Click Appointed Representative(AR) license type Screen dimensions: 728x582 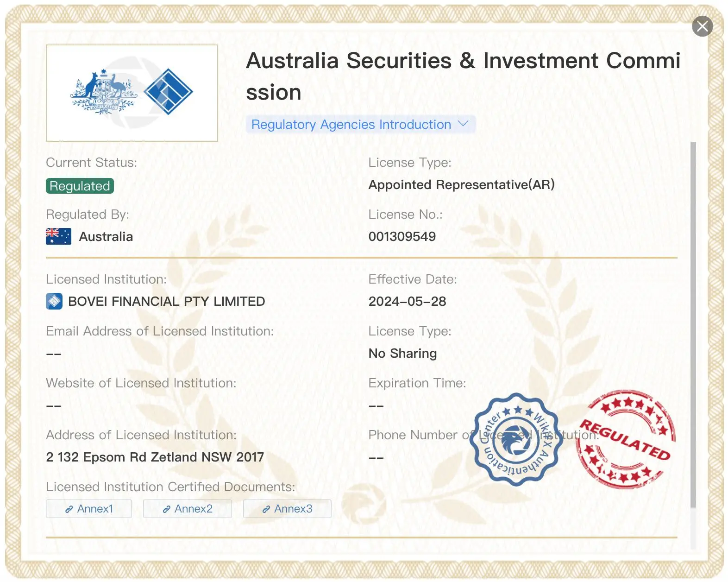tap(462, 184)
